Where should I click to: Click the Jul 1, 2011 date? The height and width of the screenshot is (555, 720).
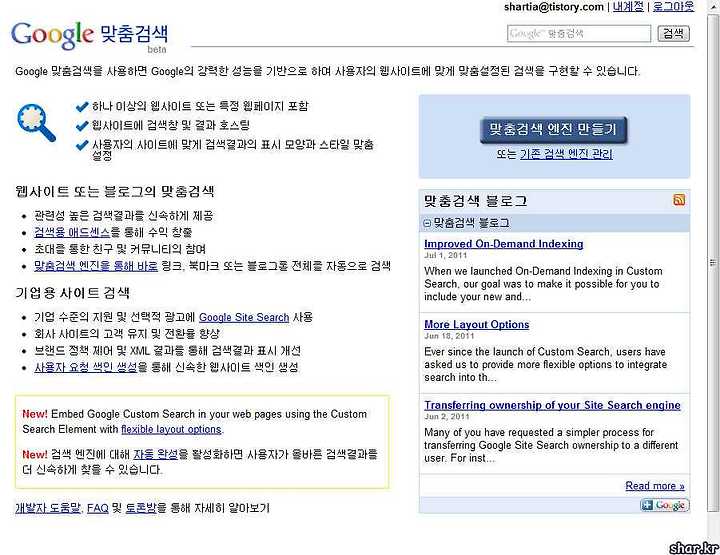(445, 256)
